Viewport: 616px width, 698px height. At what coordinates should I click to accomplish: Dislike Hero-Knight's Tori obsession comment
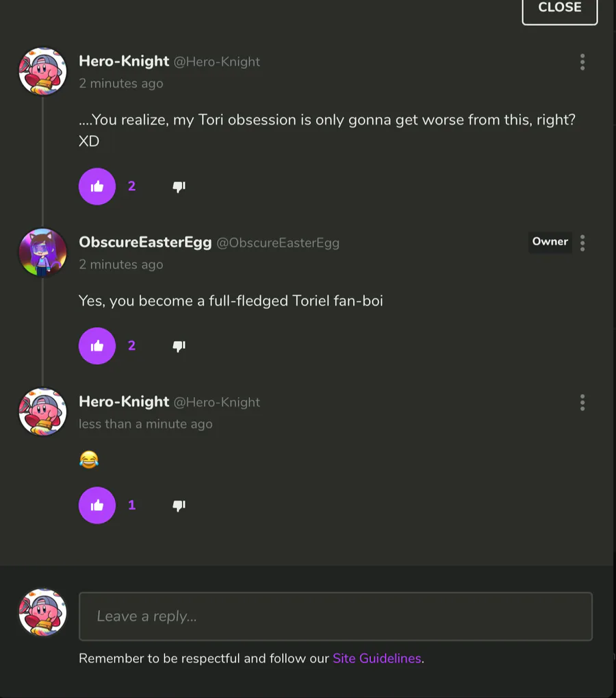click(x=179, y=186)
